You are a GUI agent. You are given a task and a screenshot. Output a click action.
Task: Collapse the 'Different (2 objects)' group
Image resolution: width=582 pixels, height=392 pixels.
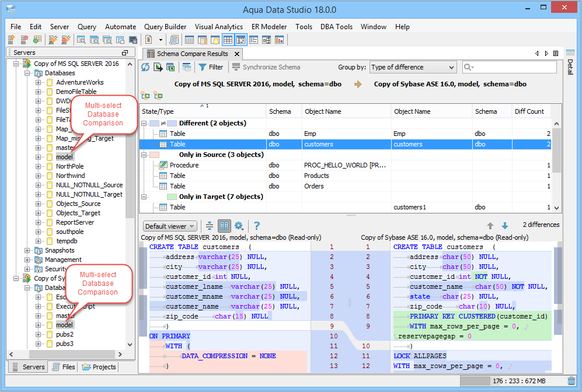point(145,124)
